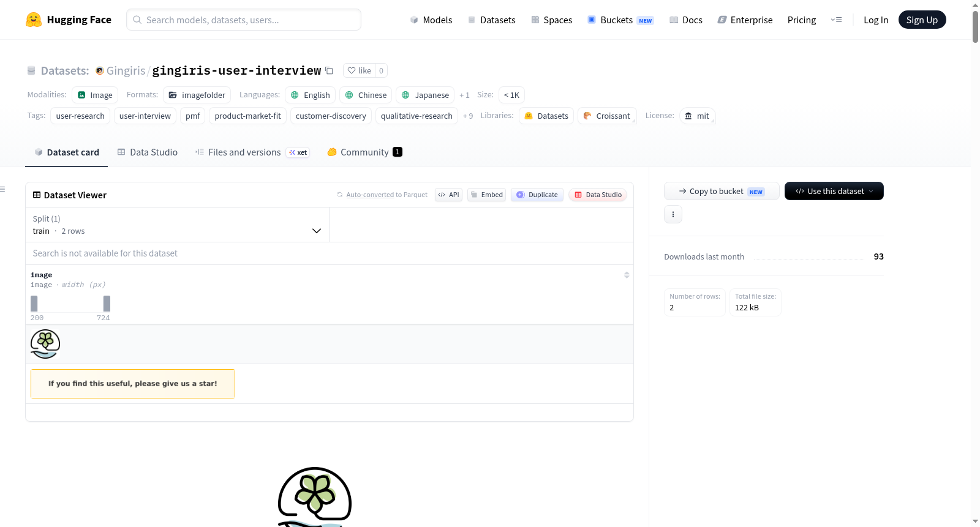Click the Copy to bucket button
The width and height of the screenshot is (980, 527).
point(722,191)
